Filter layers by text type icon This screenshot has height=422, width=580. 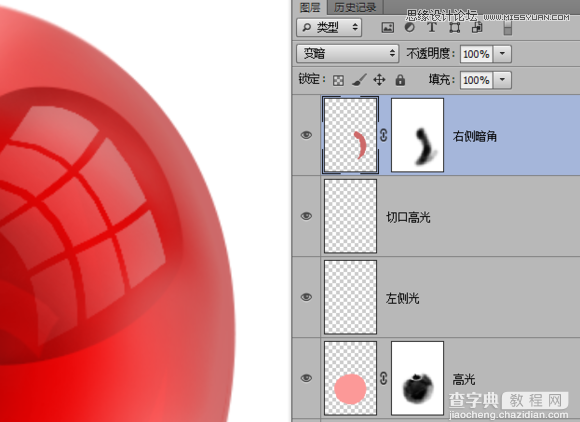click(x=432, y=27)
